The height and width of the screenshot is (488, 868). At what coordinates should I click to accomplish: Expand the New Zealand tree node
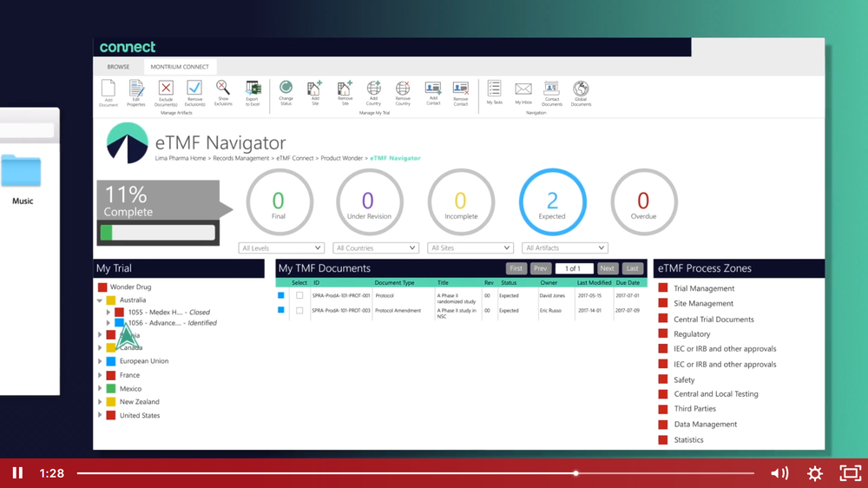[x=100, y=401]
